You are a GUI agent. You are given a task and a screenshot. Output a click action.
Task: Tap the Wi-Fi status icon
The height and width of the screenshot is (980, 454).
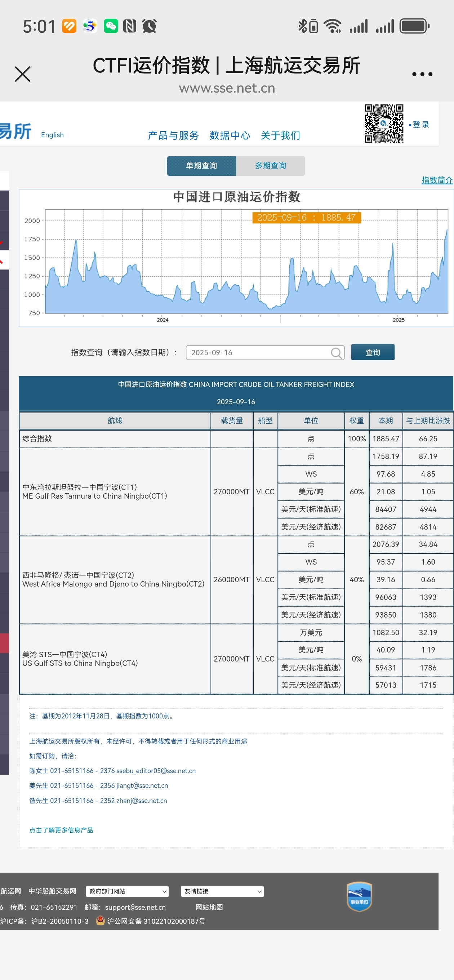(x=332, y=26)
